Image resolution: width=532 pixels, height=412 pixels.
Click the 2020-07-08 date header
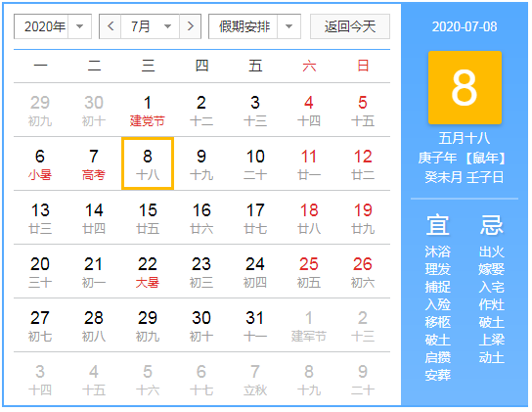[465, 26]
